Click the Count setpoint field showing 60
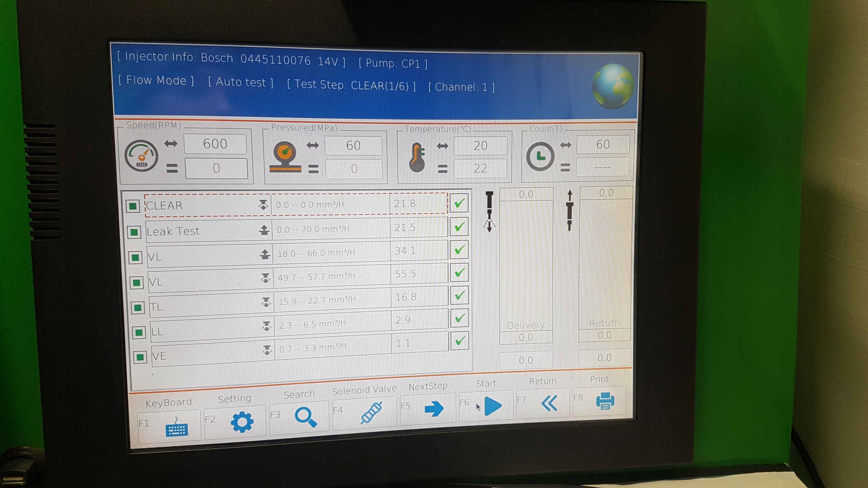This screenshot has height=488, width=868. [x=603, y=144]
